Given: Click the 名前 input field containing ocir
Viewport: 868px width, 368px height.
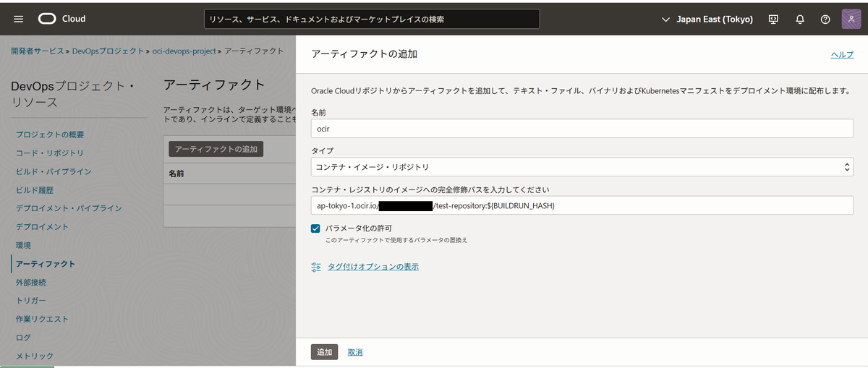Looking at the screenshot, I should 582,129.
